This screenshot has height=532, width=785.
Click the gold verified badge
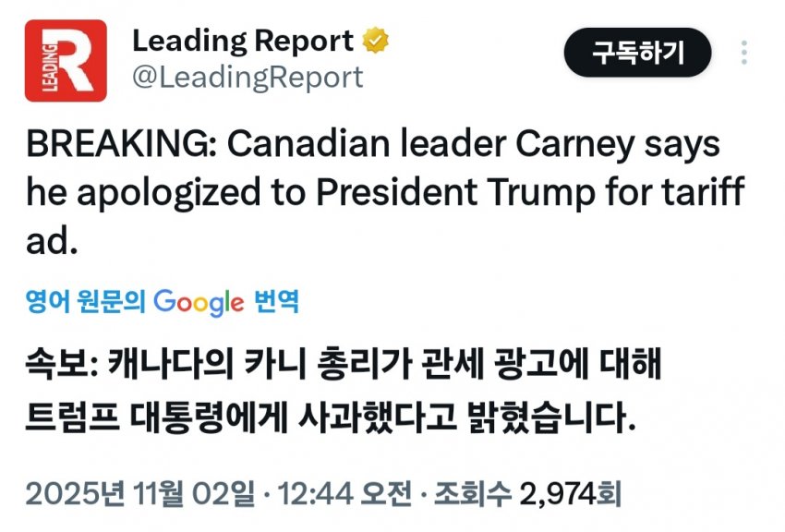tap(375, 41)
